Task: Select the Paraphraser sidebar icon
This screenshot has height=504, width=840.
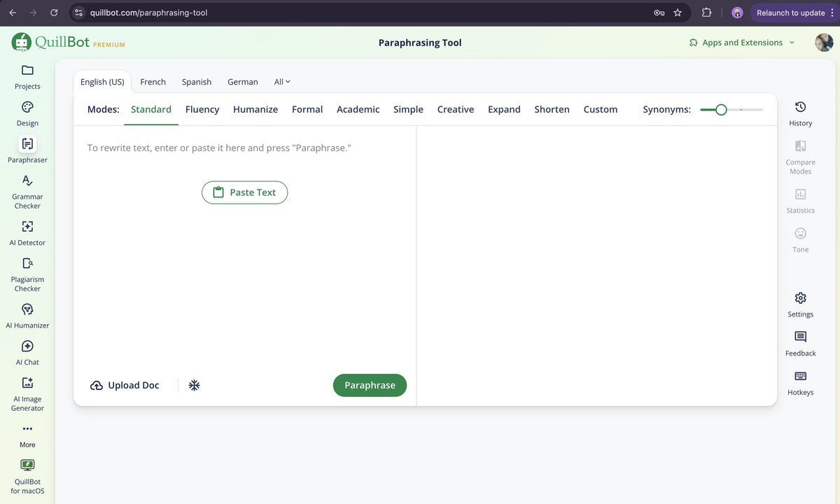Action: pyautogui.click(x=27, y=143)
